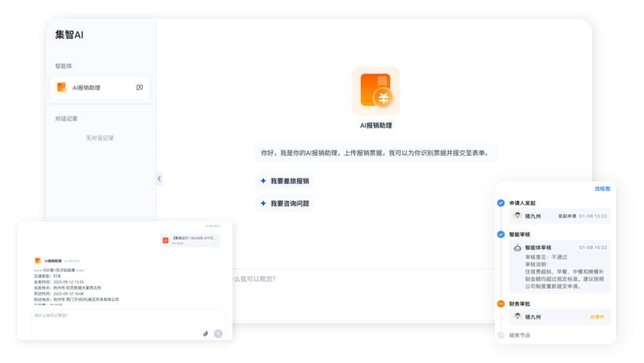Click the AI报销助理 avatar in the reply
The image size is (644, 363).
(x=38, y=261)
